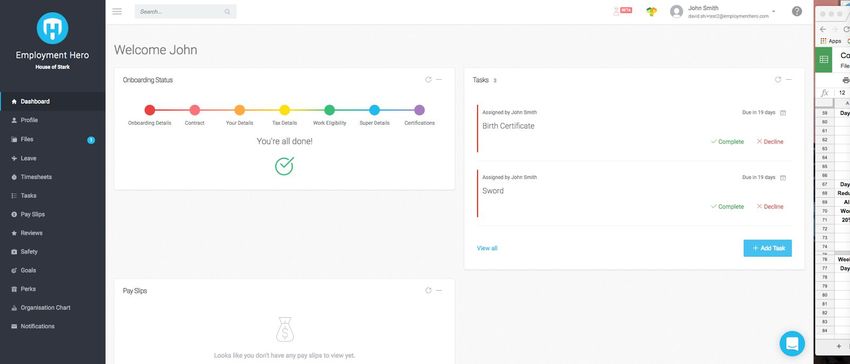Click the Employment Hero logo

coord(53,28)
